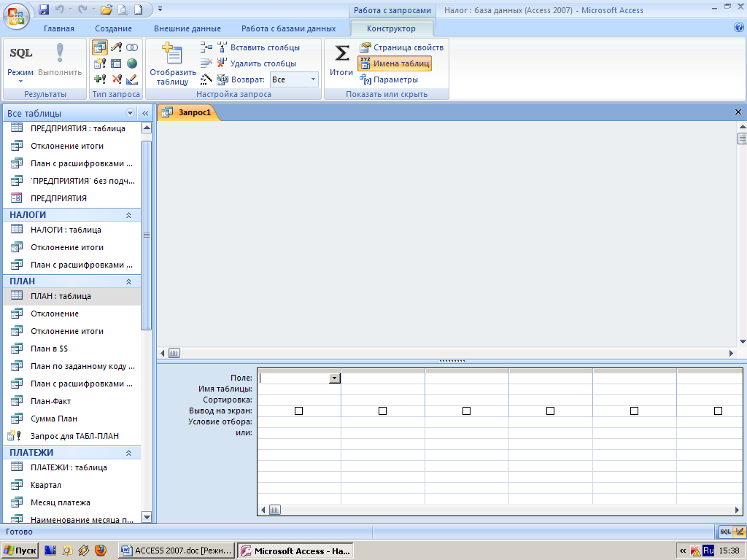Screen dimensions: 747x560
Task: Save via the Quick Access floppy icon
Action: (44, 9)
